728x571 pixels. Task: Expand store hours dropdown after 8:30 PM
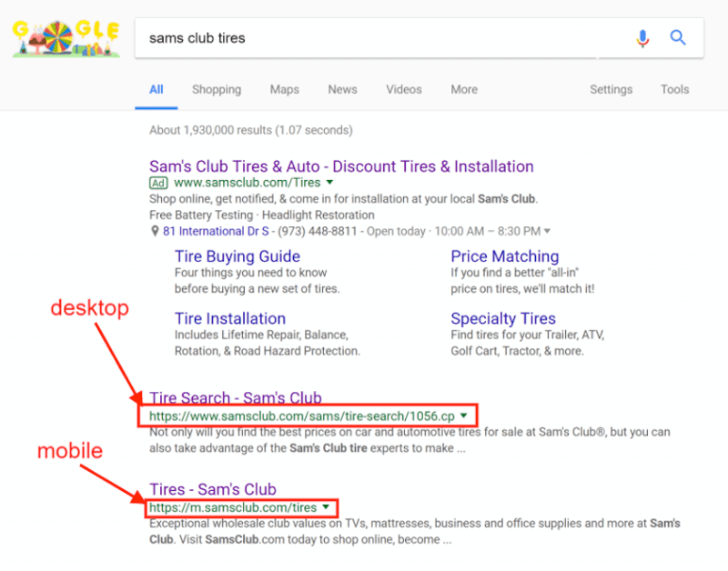click(547, 231)
